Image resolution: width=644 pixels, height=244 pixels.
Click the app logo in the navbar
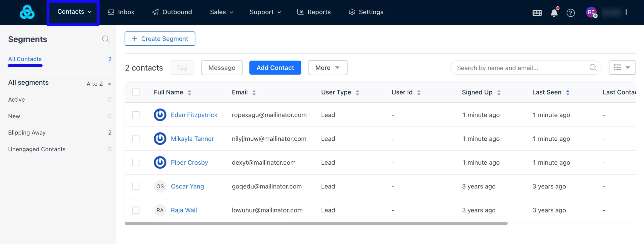pyautogui.click(x=27, y=12)
